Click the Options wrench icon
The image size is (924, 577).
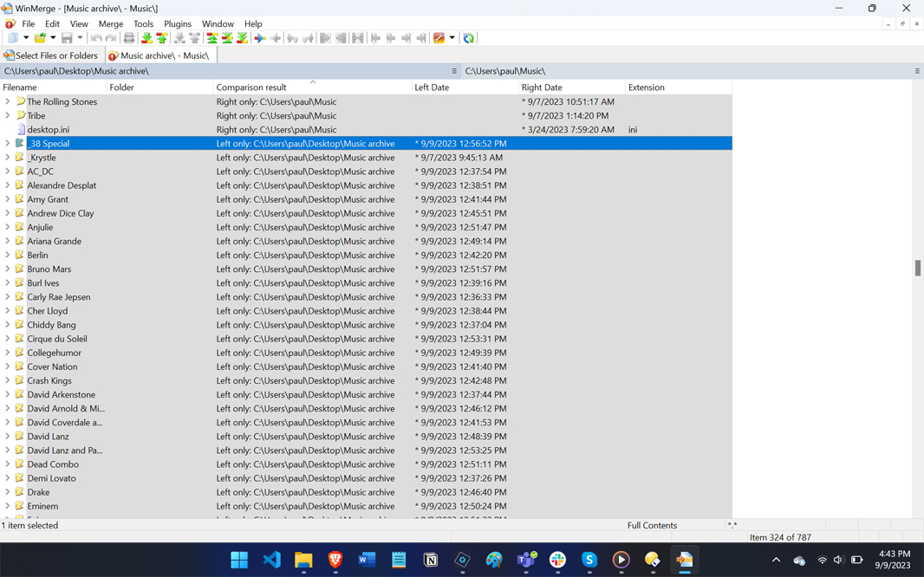point(439,38)
